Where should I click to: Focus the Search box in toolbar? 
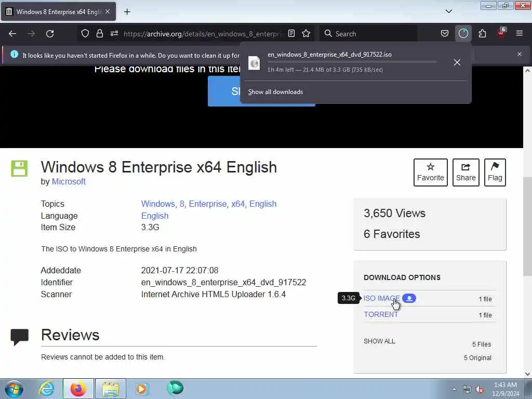pyautogui.click(x=369, y=34)
